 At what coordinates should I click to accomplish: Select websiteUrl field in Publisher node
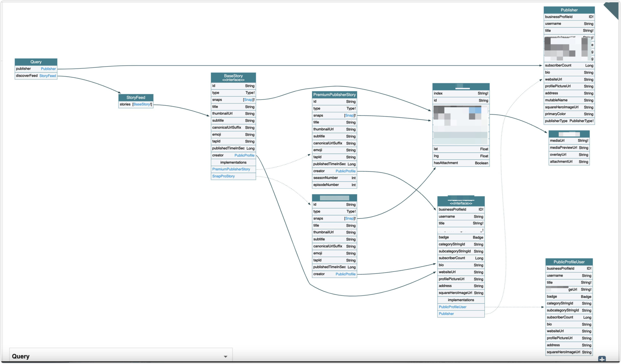569,79
